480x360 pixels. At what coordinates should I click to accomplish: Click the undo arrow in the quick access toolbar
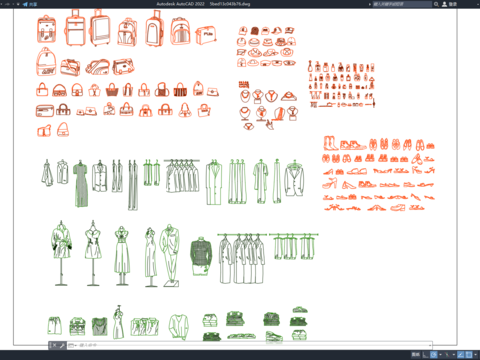[x=7, y=4]
